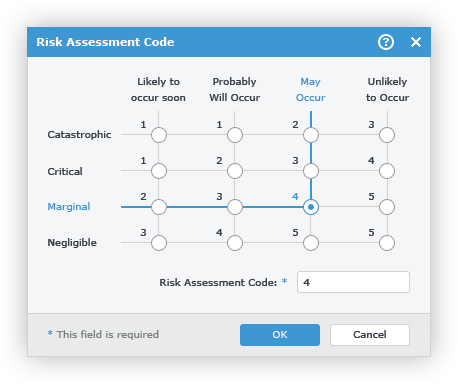Viewport: 458px width, 384px height.
Task: Select Catastrophic and Unlikely to Occur radio
Action: click(x=387, y=135)
